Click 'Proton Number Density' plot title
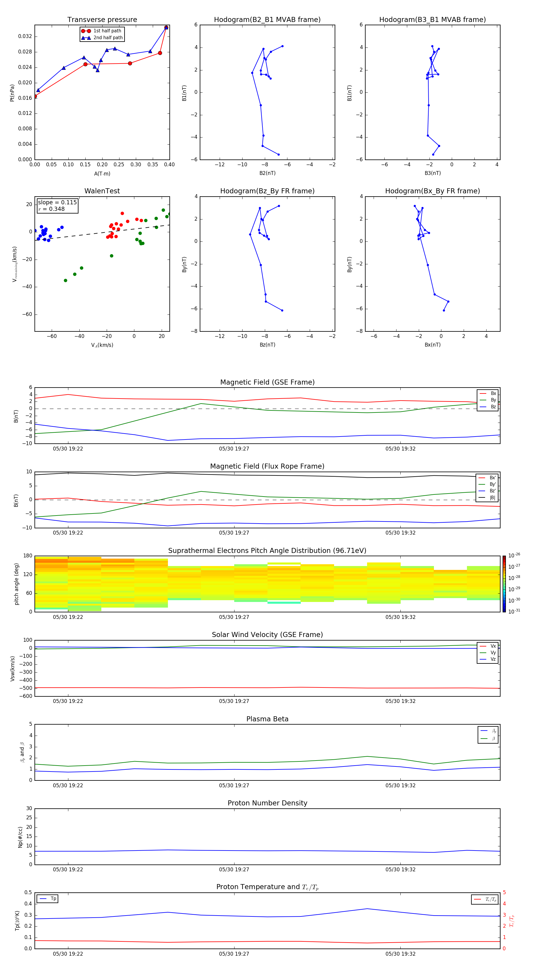535x980 pixels. 267,803
